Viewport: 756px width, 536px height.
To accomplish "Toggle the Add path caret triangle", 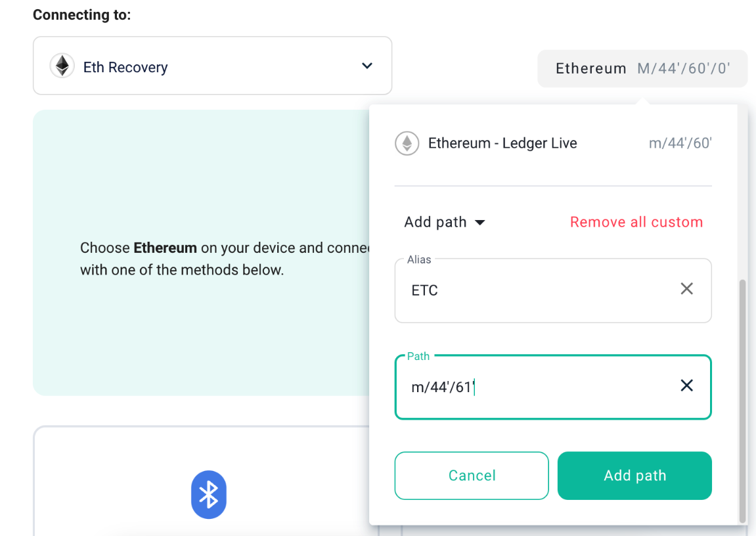I will point(480,223).
